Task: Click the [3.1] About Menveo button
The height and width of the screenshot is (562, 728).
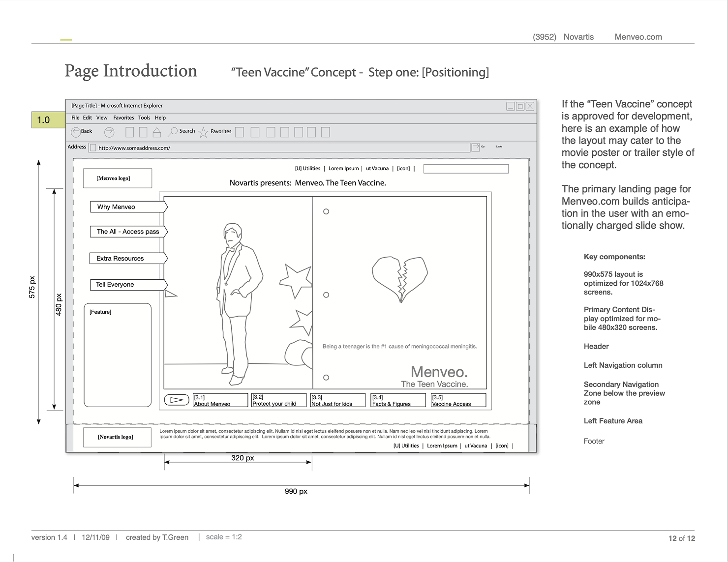Action: (220, 400)
